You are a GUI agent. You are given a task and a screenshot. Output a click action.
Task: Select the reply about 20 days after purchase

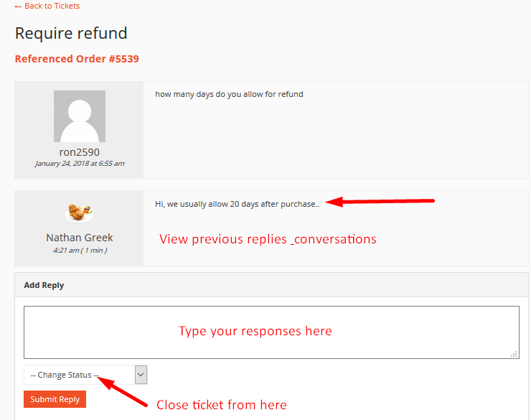coord(237,204)
